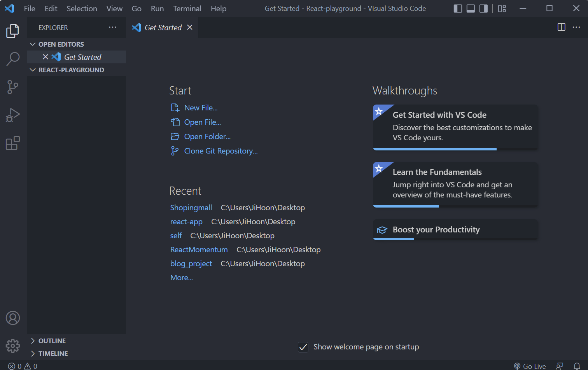Select the Get Started editor tab
Image resolution: width=588 pixels, height=370 pixels.
pyautogui.click(x=162, y=27)
